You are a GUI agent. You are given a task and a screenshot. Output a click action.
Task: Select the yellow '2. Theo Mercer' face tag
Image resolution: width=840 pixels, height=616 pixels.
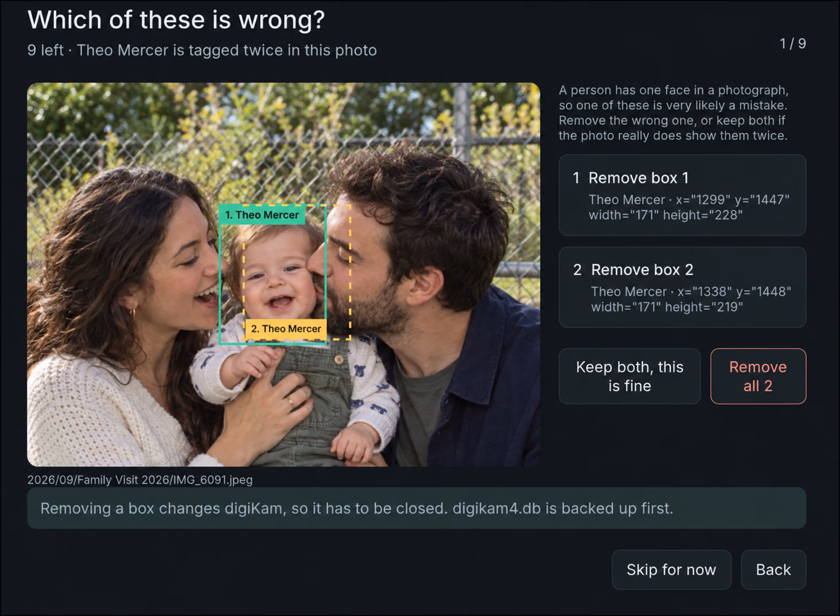286,329
